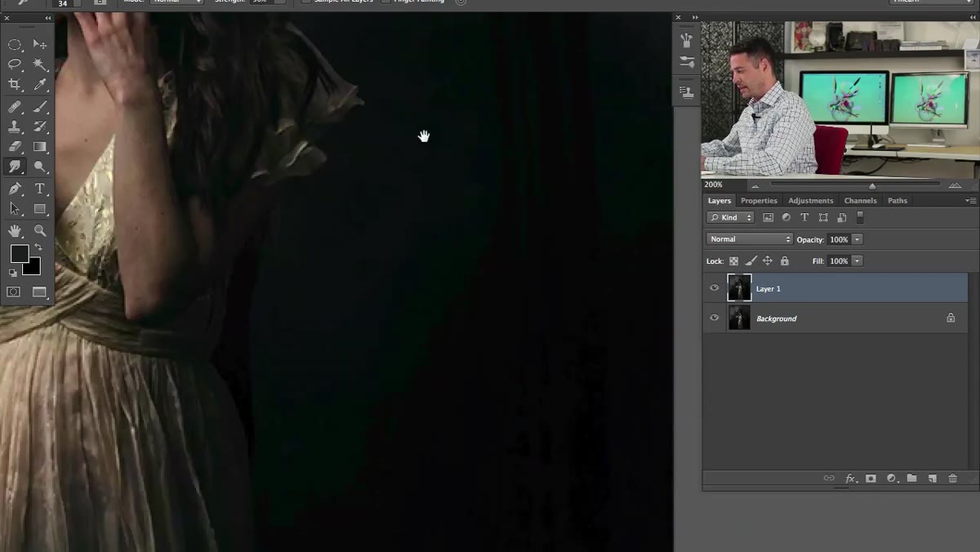Toggle the smart object layers filter
The height and width of the screenshot is (552, 980).
[841, 218]
